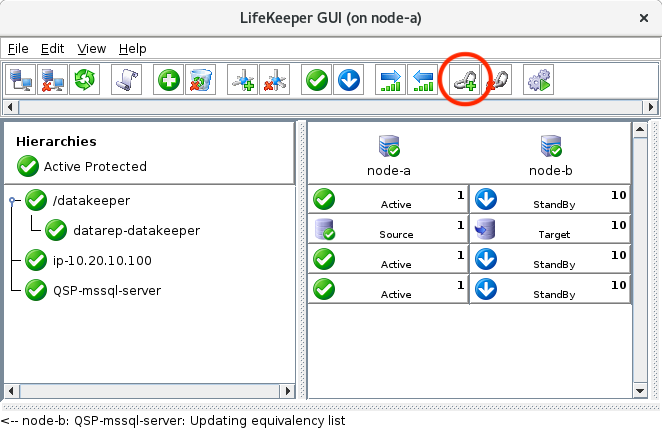Open the Help menu

(x=133, y=49)
